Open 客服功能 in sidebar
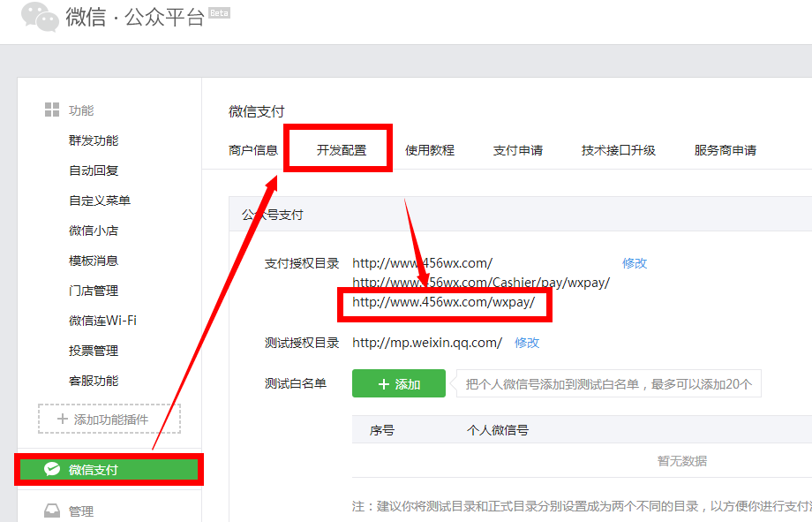This screenshot has width=812, height=522. [94, 381]
